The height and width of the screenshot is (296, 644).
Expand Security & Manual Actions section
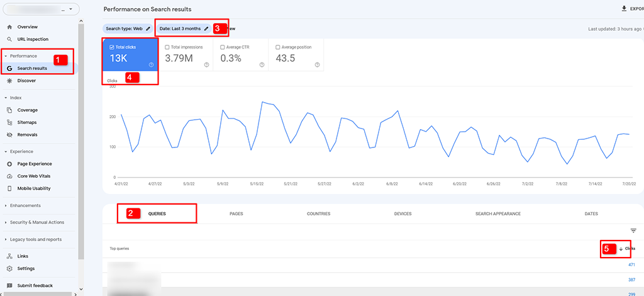[x=6, y=222]
